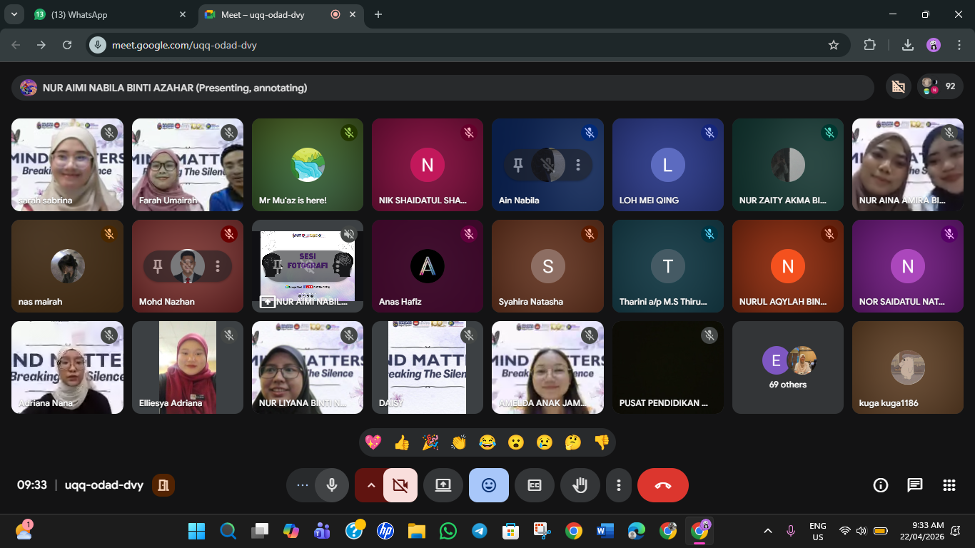Toggle the microphone in the Meet toolbar
This screenshot has height=550, width=977.
331,485
